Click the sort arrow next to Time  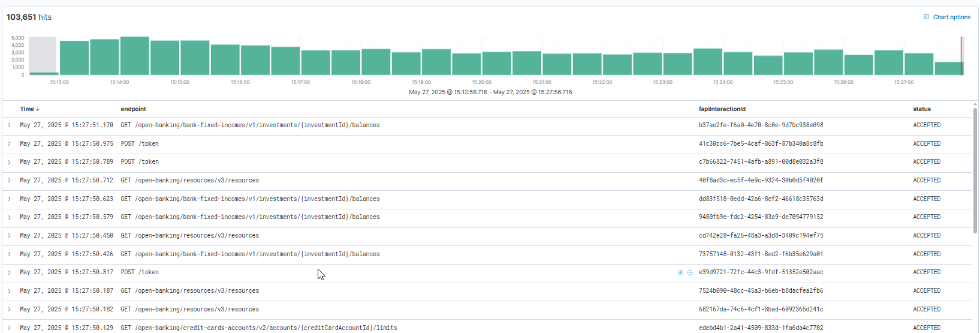[38, 109]
